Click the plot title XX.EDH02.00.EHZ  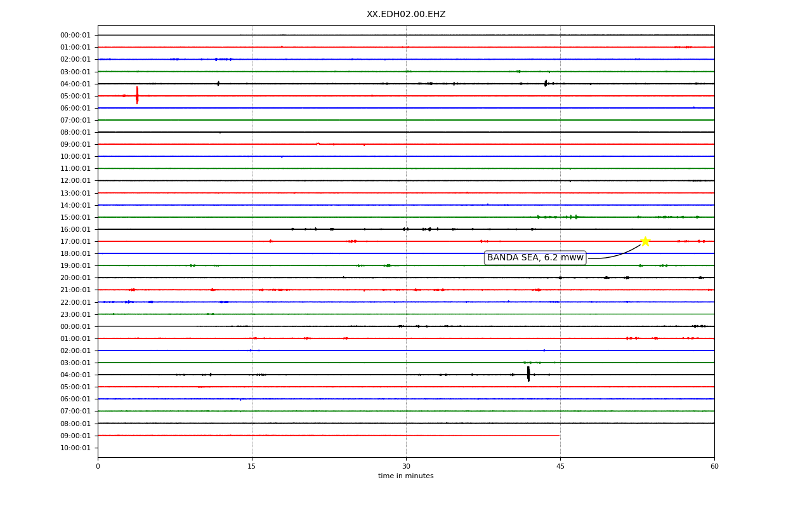[406, 15]
